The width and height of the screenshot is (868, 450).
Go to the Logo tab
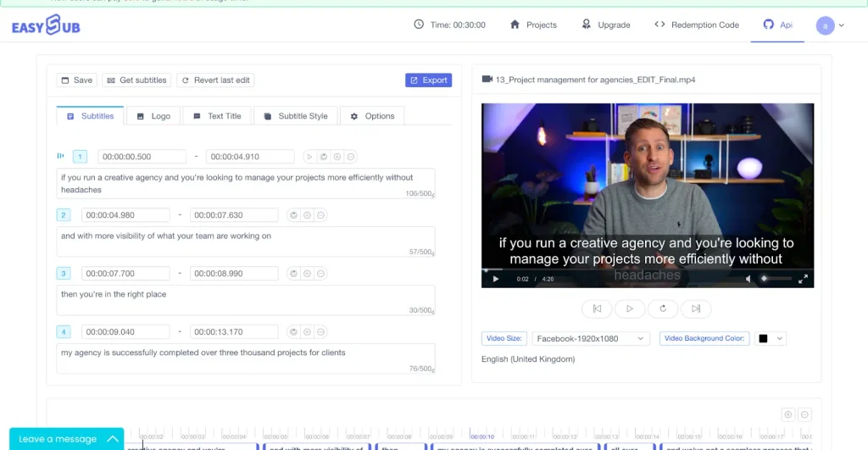[x=153, y=116]
